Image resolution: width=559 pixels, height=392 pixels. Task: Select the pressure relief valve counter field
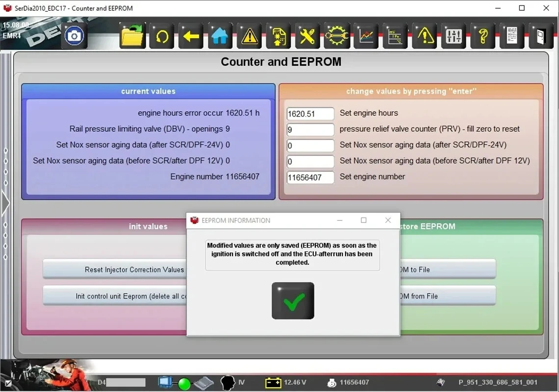310,130
